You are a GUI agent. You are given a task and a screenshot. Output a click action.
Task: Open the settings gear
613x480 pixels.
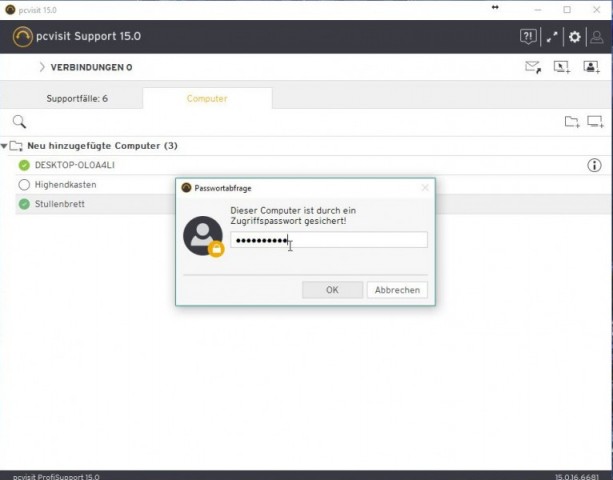point(575,37)
